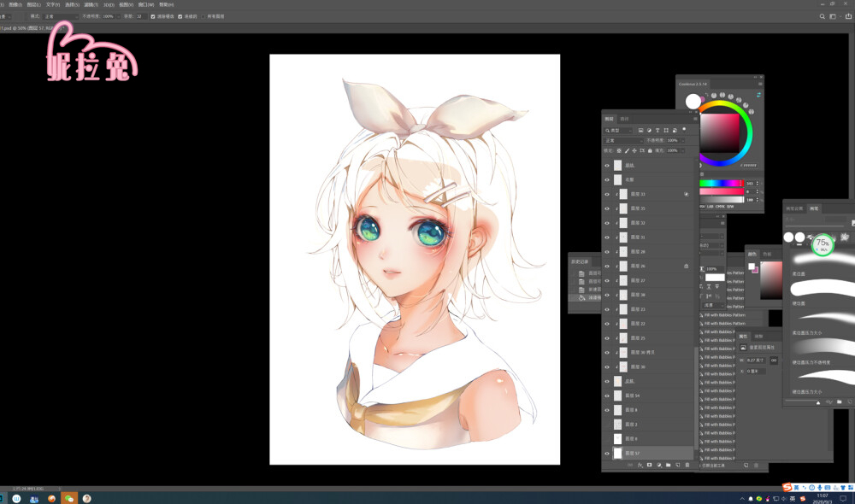Click W width field in 属性 panel
Screen dimensions: 855x504
click(x=757, y=360)
